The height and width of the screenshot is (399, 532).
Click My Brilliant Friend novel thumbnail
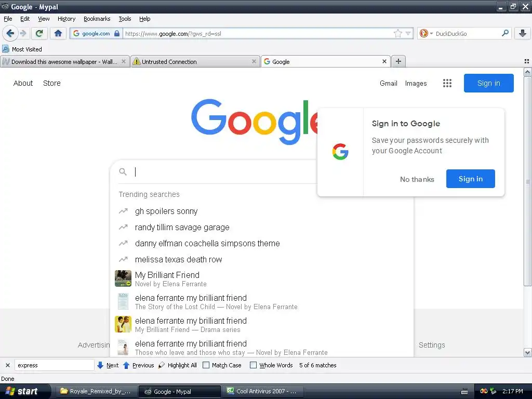[123, 278]
